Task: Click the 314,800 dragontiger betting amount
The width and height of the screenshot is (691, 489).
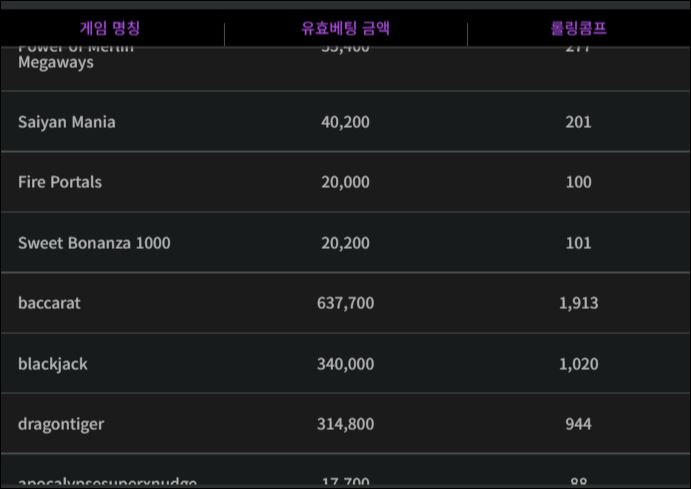Action: coord(346,424)
